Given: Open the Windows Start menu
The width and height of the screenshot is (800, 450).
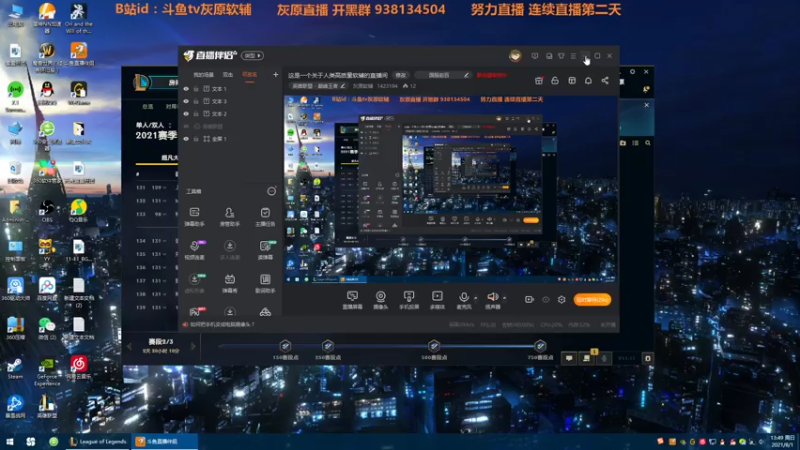Looking at the screenshot, I should pyautogui.click(x=9, y=441).
